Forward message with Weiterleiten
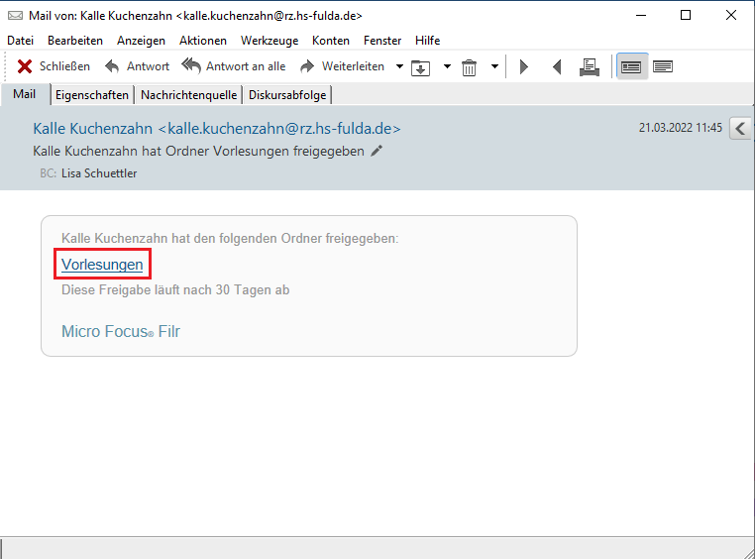The image size is (756, 559). click(342, 66)
